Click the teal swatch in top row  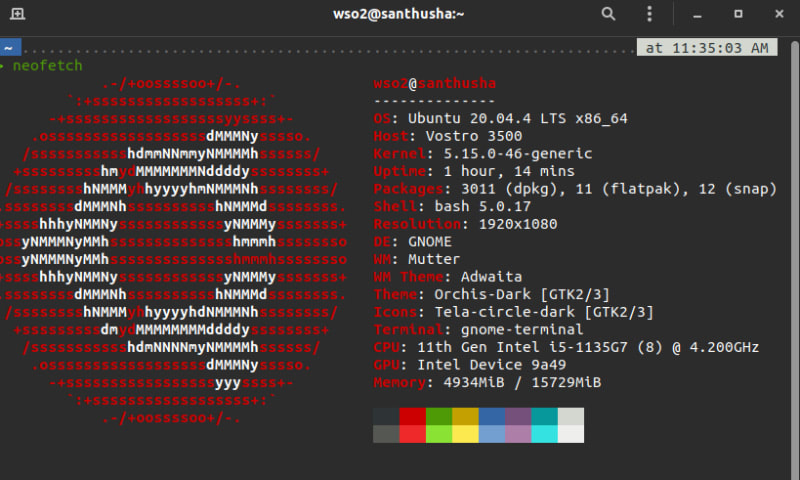click(544, 416)
